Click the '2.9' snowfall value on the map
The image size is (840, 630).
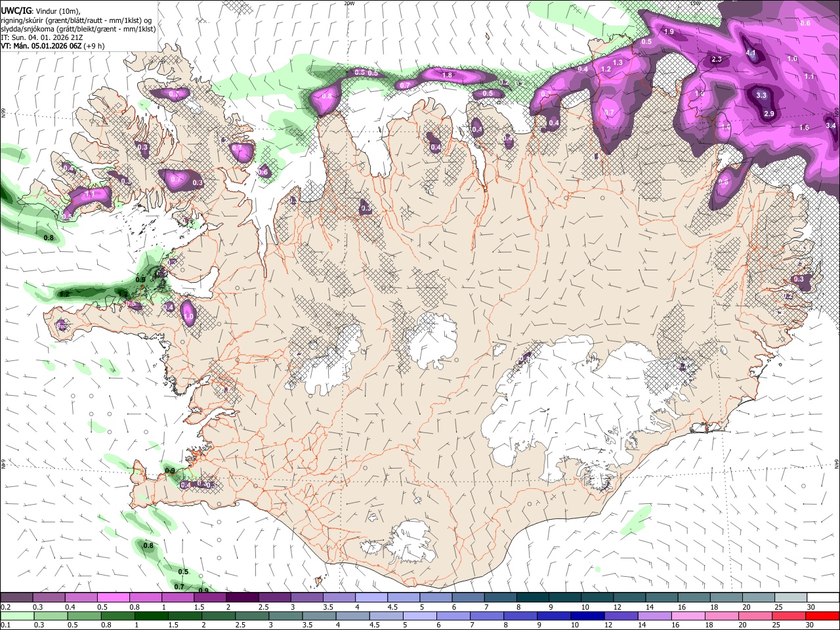click(x=770, y=114)
